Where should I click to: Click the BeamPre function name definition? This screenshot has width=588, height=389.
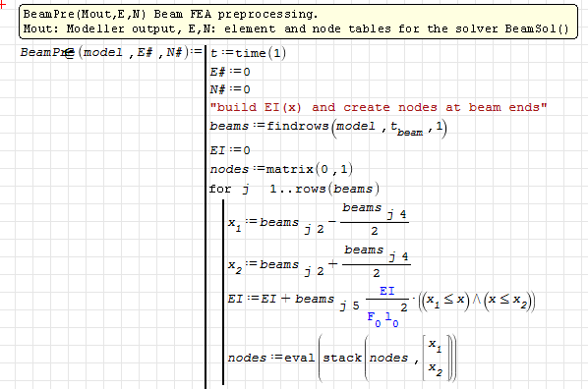pos(47,52)
